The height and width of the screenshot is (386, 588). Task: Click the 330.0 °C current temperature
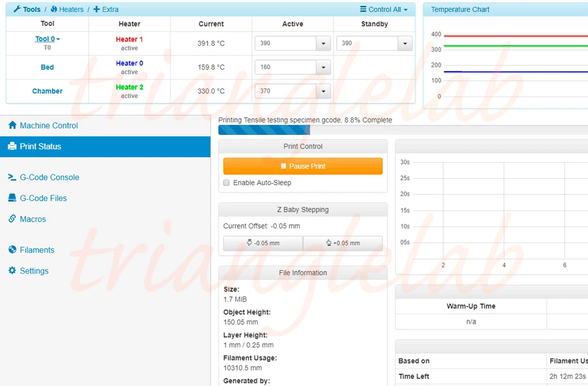pos(211,91)
